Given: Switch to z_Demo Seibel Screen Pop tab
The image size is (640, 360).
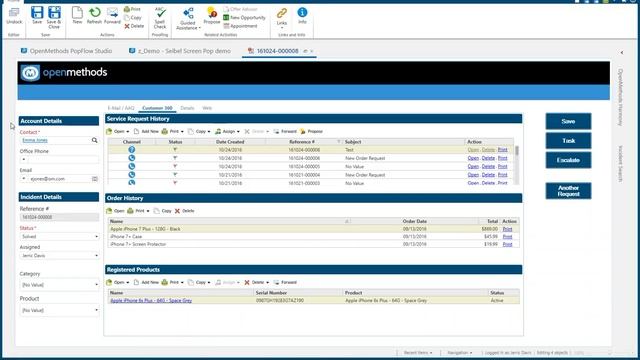Looking at the screenshot, I should pos(180,51).
